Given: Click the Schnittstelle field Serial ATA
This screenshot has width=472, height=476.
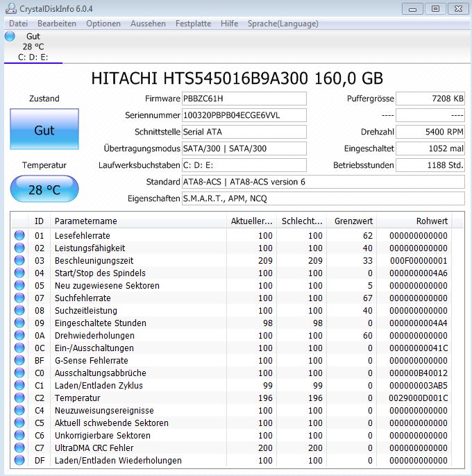Looking at the screenshot, I should point(244,132).
